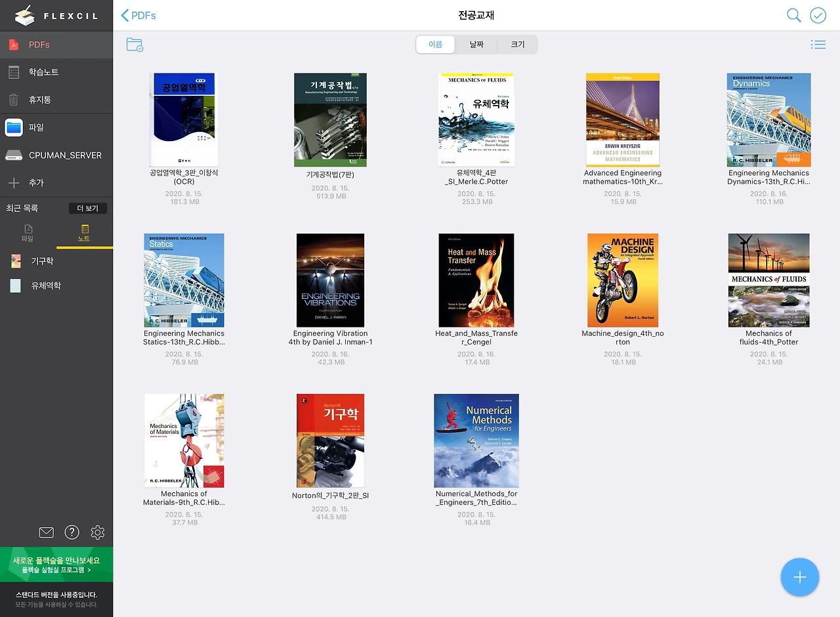Open Engineering Vibrations book cover
The height and width of the screenshot is (617, 840).
330,280
